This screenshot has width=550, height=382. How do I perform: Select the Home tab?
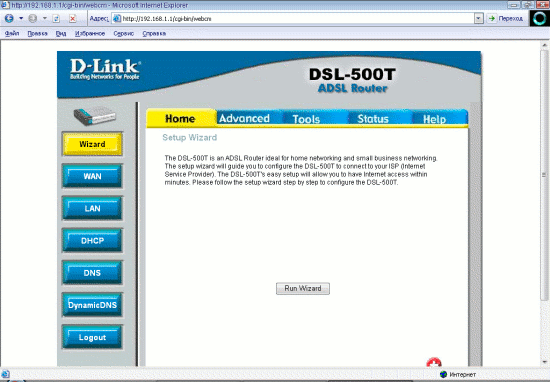pos(181,118)
